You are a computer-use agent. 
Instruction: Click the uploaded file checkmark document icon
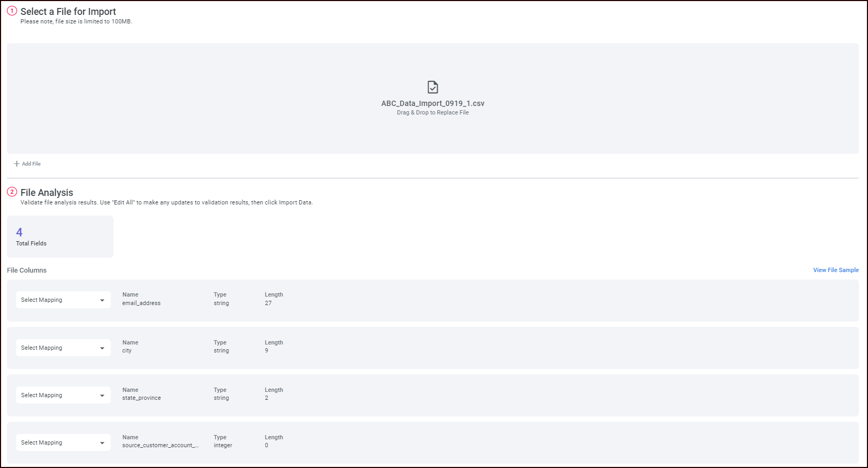click(432, 87)
